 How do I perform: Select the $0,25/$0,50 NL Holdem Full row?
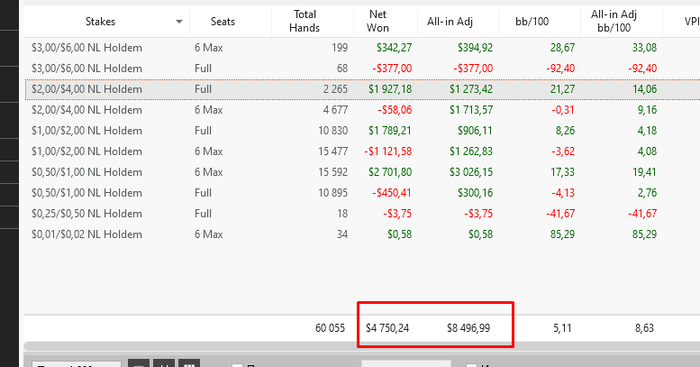pos(362,214)
